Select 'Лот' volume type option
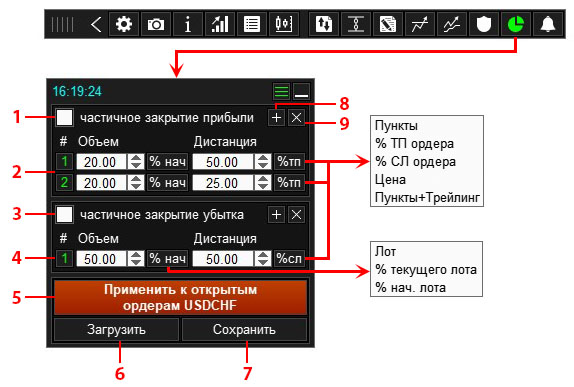 (385, 252)
